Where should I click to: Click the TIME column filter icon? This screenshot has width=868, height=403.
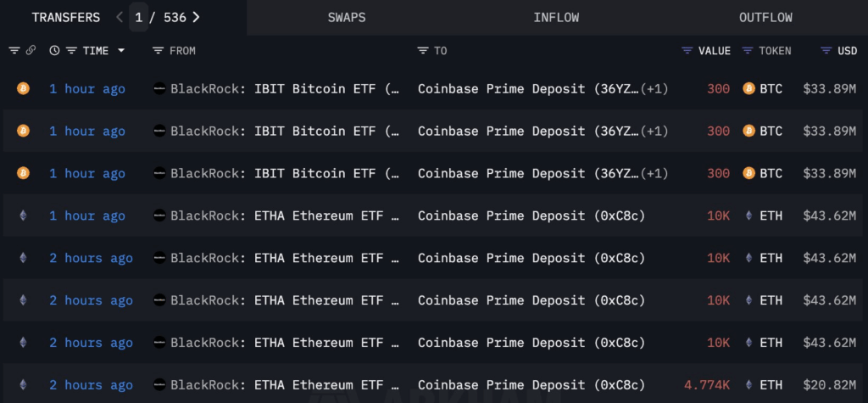[71, 51]
